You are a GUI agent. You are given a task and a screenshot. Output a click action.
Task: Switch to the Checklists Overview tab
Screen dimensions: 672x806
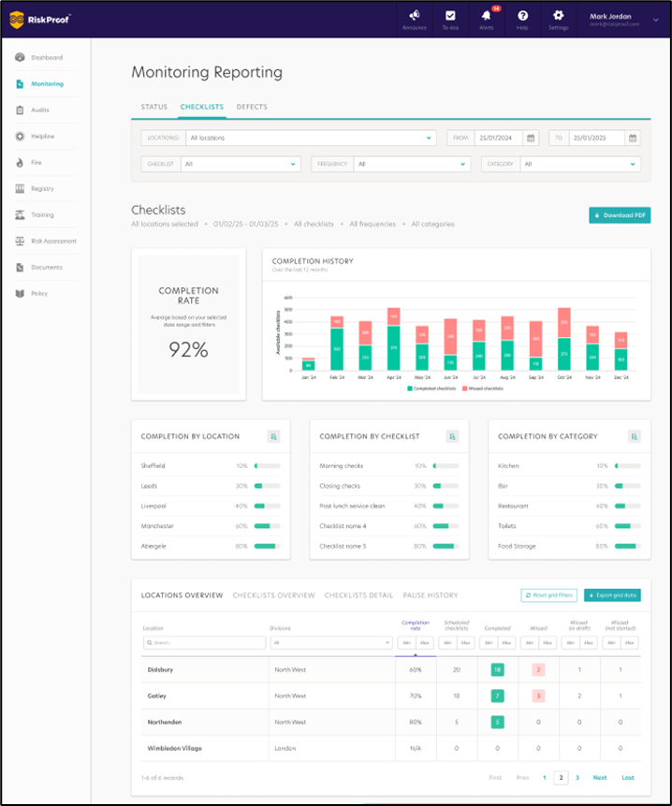point(273,595)
